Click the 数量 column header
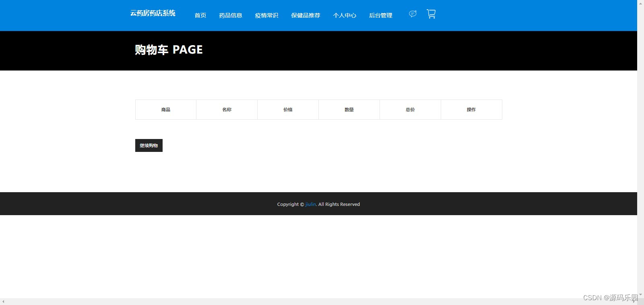644x305 pixels. coord(349,110)
